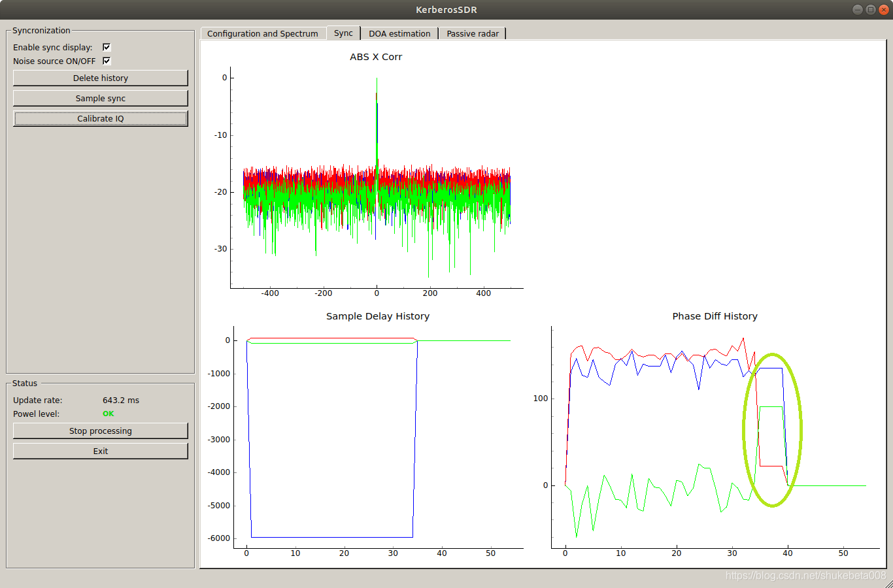The width and height of the screenshot is (893, 588).
Task: Toggle the Enable sync display checkbox
Action: pos(107,47)
